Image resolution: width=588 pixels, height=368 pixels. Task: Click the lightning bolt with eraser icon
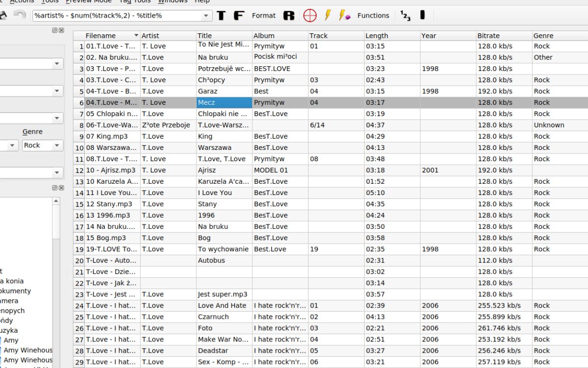click(x=344, y=16)
